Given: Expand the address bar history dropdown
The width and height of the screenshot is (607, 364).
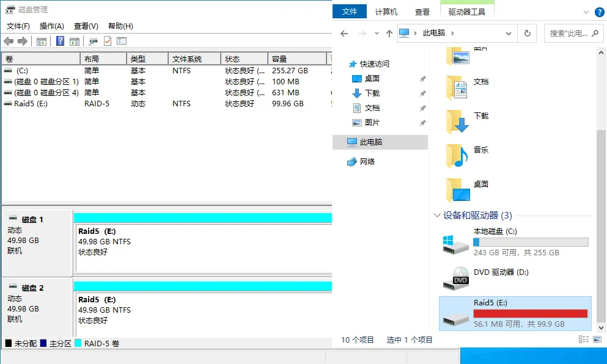Looking at the screenshot, I should (510, 33).
